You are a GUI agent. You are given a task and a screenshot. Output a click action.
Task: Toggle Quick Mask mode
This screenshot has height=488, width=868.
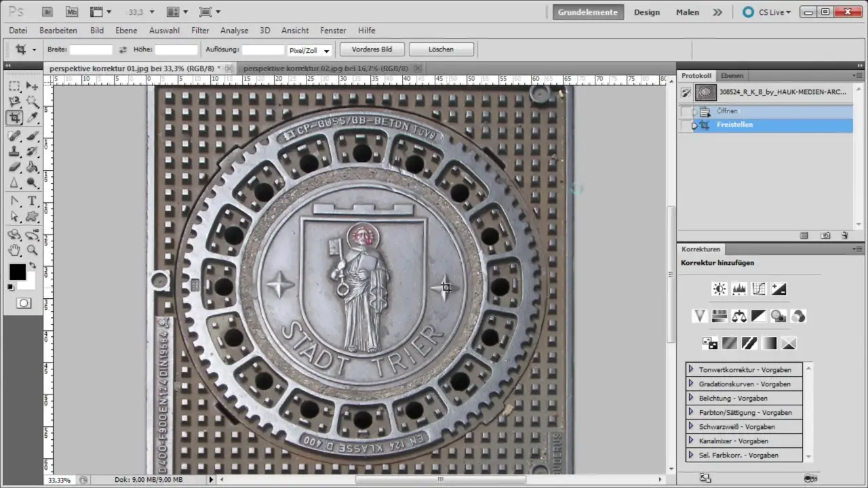(x=24, y=303)
